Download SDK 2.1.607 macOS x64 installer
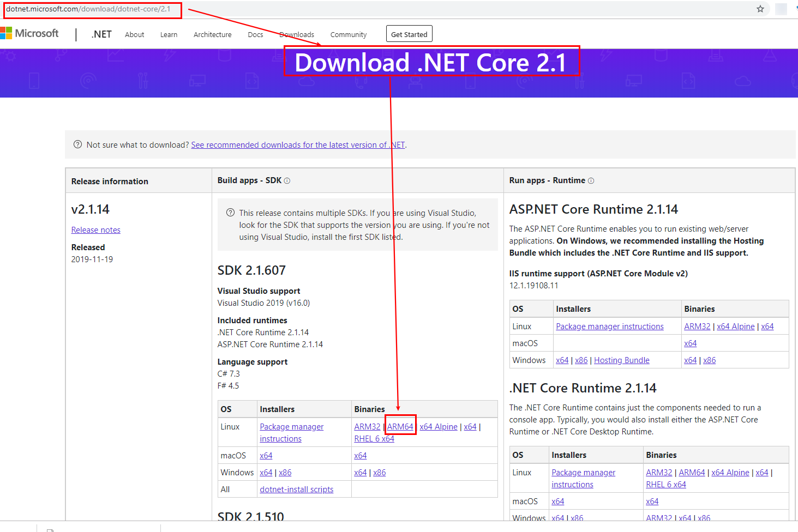The image size is (798, 532). 266,456
